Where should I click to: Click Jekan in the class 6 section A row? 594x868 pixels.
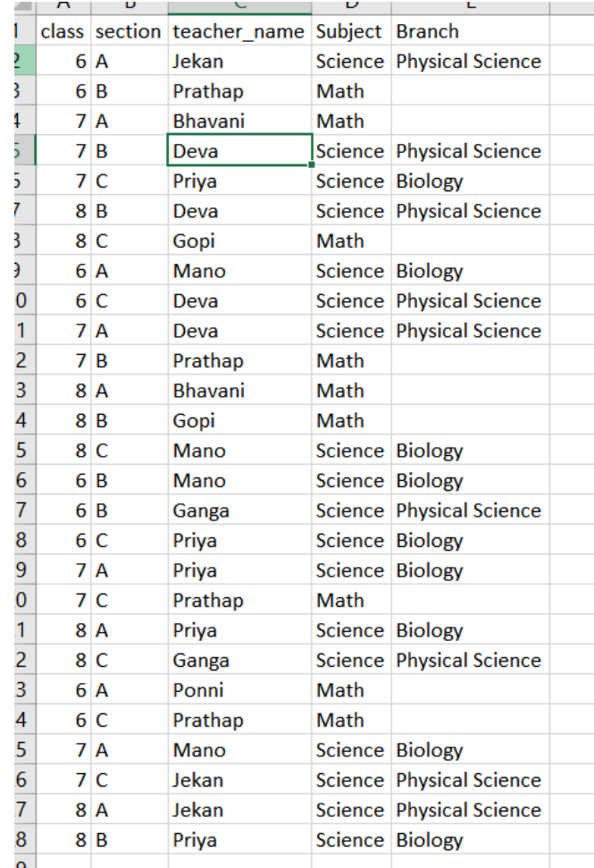tap(198, 62)
